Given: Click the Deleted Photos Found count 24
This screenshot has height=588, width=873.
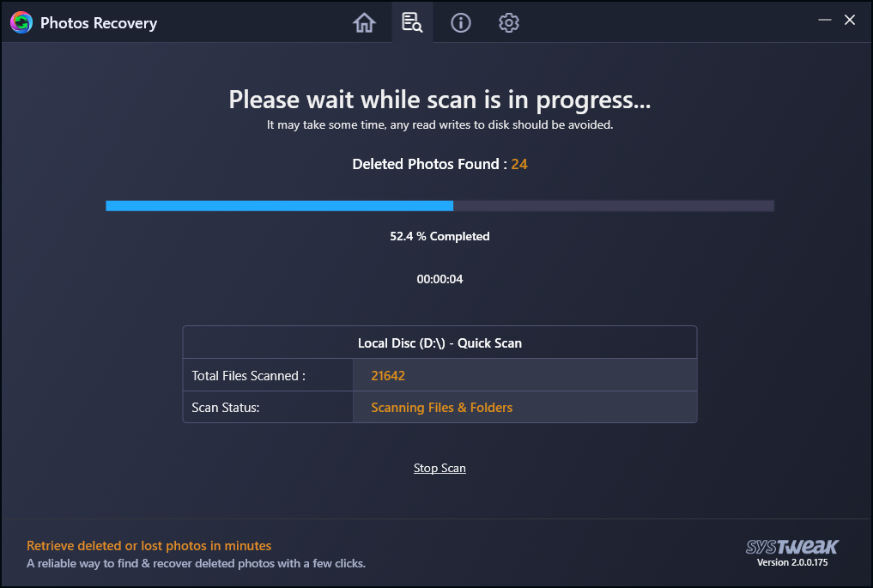Looking at the screenshot, I should [518, 164].
